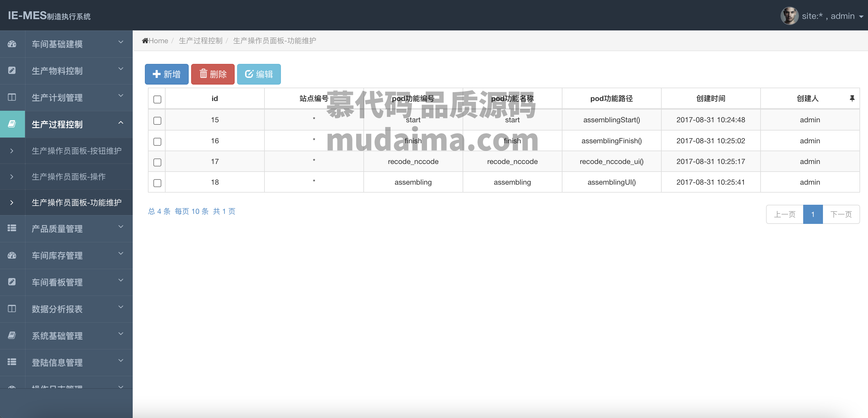
Task: Select page 1 in pagination
Action: pos(813,214)
